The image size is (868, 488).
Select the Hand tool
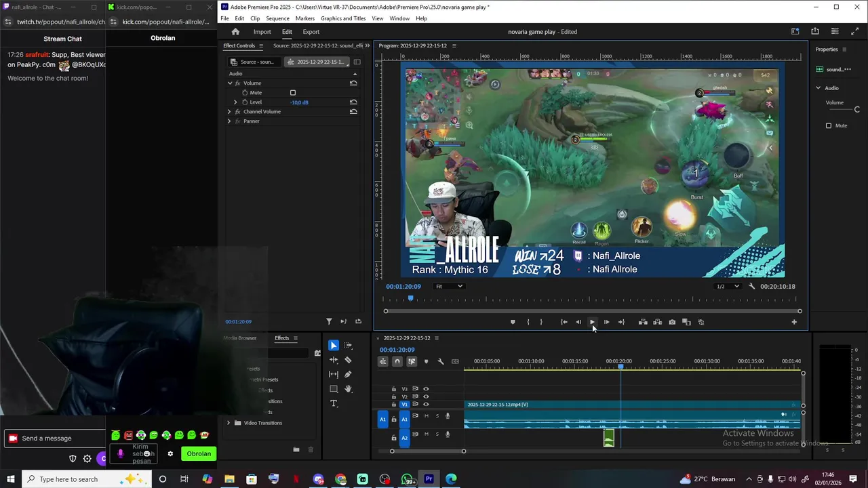[349, 389]
